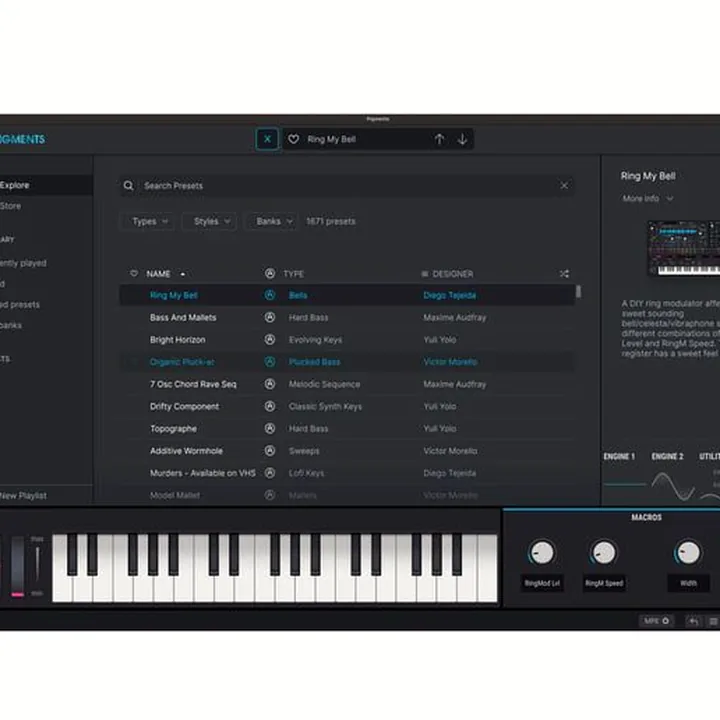Click the Ring My Bell preset thumbnail
The width and height of the screenshot is (720, 720).
coord(684,248)
